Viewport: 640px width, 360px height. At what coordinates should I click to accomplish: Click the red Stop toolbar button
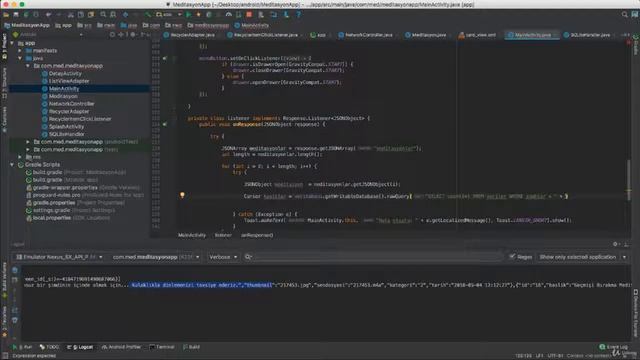coord(249,15)
